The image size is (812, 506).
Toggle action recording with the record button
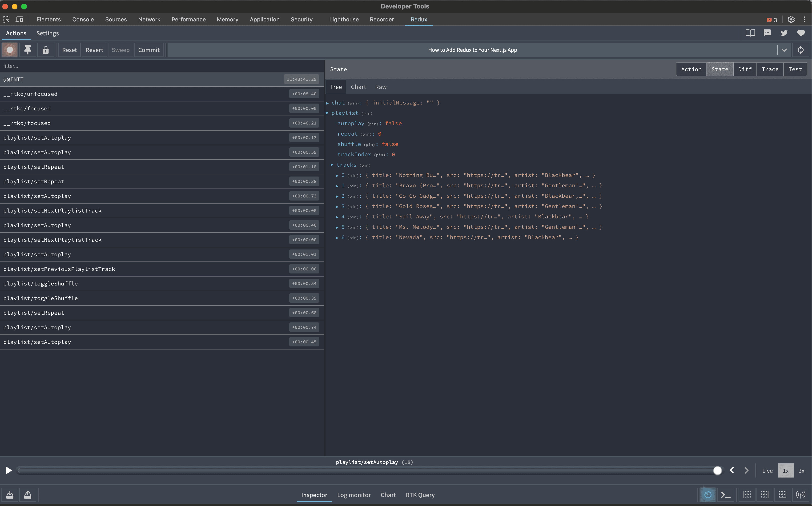[10, 49]
